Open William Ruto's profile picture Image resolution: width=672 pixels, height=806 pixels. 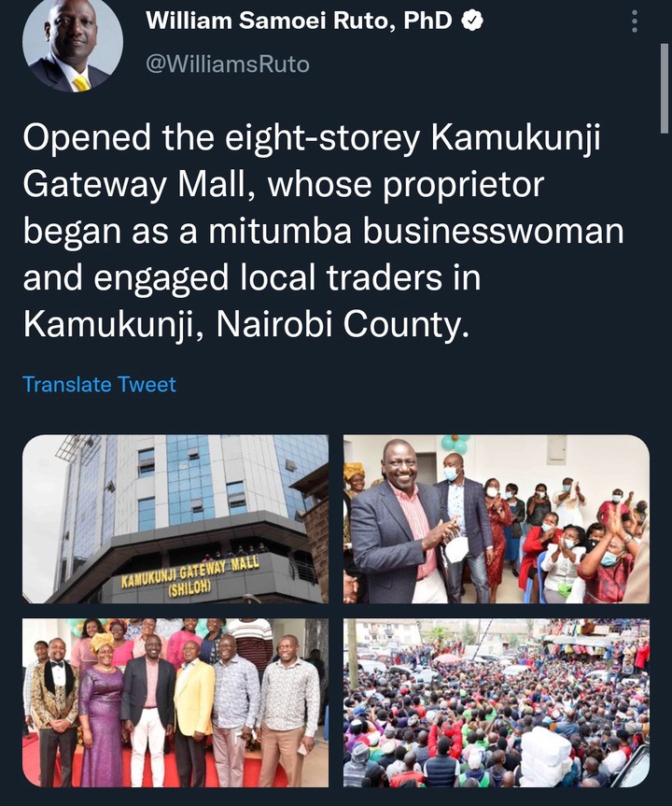73,43
